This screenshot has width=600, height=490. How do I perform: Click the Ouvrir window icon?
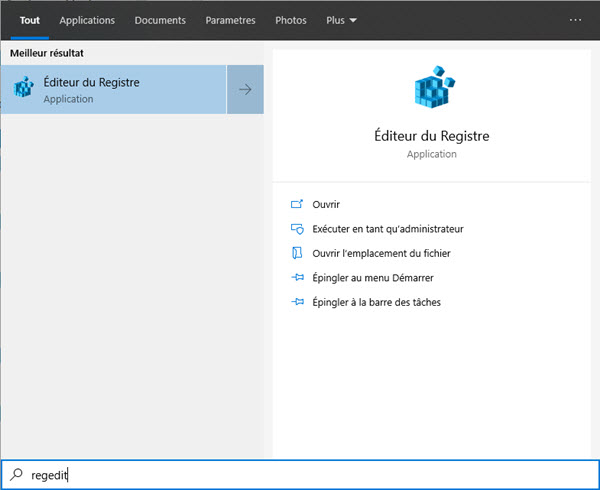tap(297, 204)
